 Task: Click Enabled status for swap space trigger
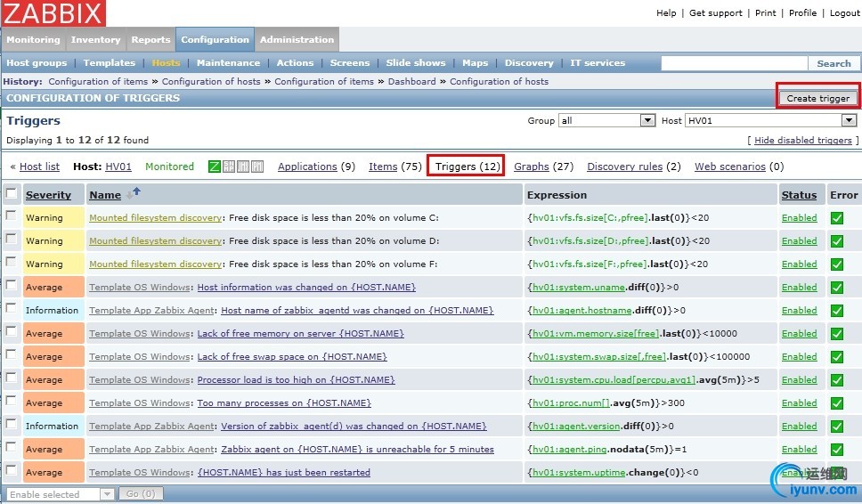(800, 357)
